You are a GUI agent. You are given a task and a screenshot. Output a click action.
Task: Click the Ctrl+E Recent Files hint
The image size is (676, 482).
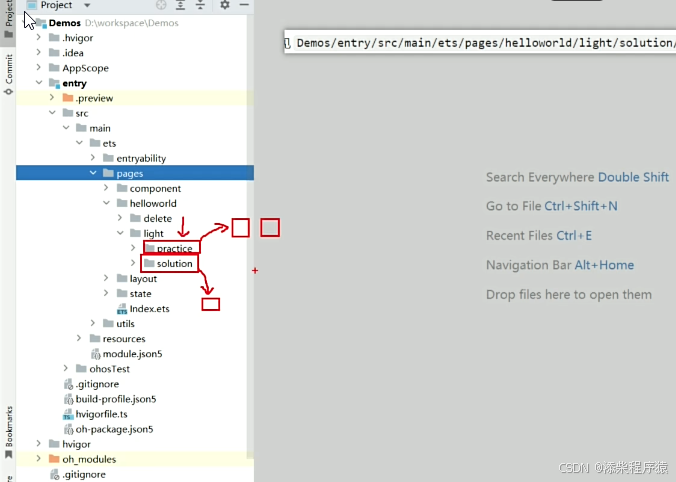click(574, 236)
